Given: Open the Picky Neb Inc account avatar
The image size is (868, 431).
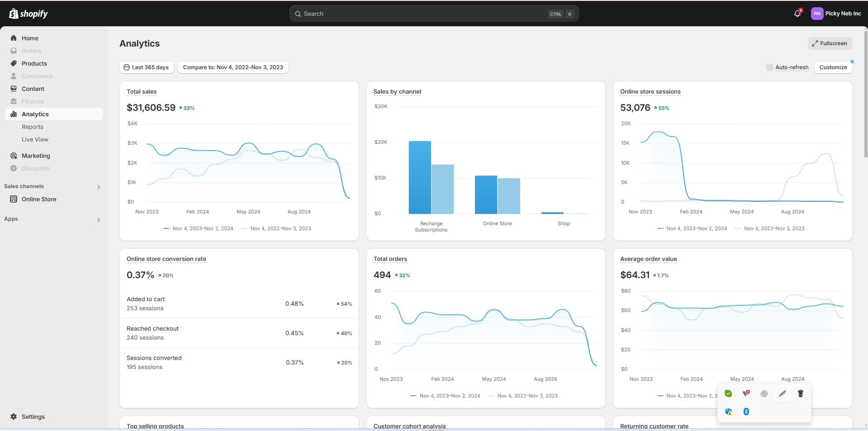Looking at the screenshot, I should click(x=817, y=14).
